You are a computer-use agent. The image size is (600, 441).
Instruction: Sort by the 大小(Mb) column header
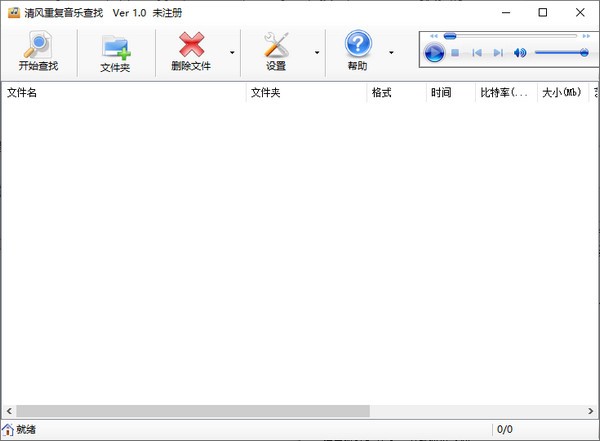click(563, 92)
